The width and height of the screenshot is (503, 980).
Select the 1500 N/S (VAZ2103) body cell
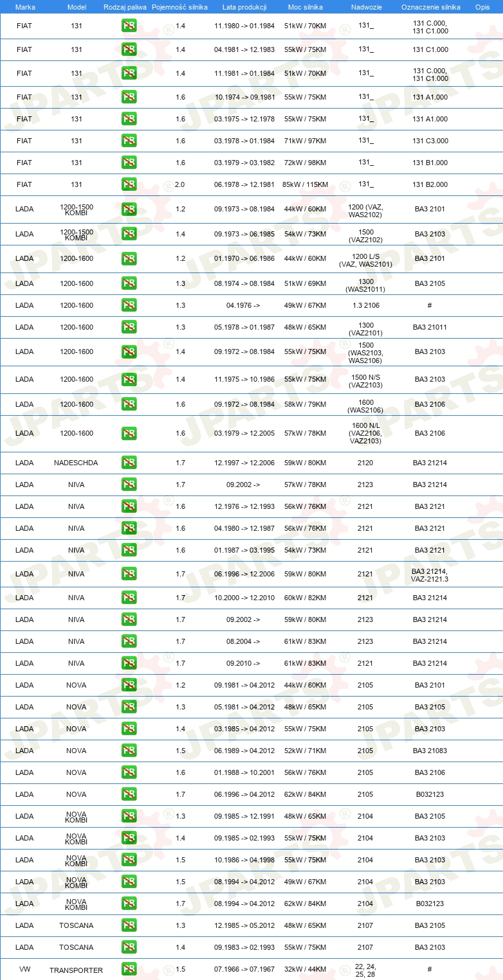(365, 381)
